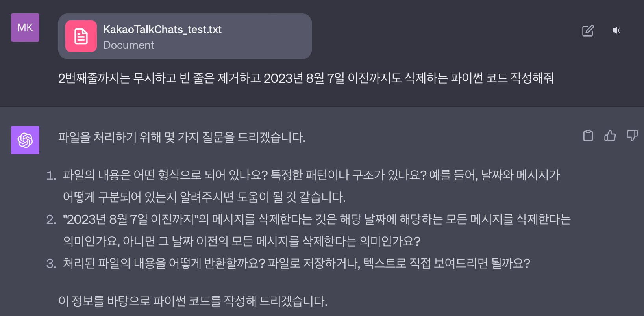This screenshot has width=644, height=316.
Task: Select question one about 파일의 내용 형식
Action: (x=311, y=186)
